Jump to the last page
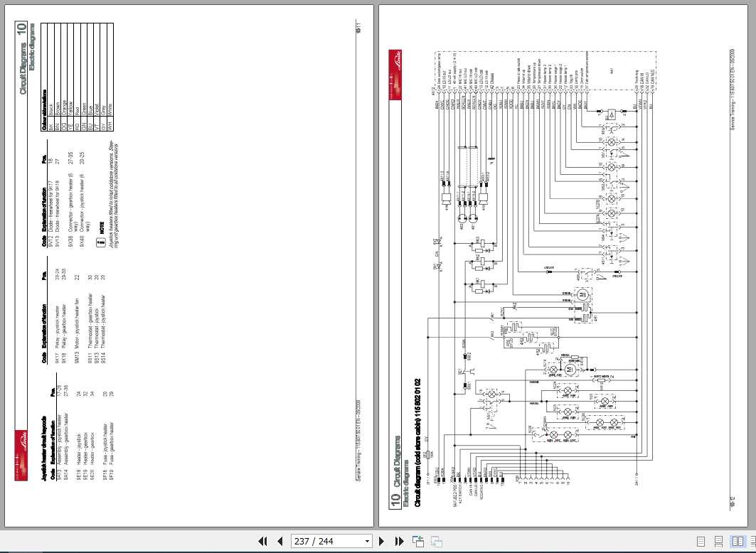Image resolution: width=756 pixels, height=553 pixels. pyautogui.click(x=399, y=541)
